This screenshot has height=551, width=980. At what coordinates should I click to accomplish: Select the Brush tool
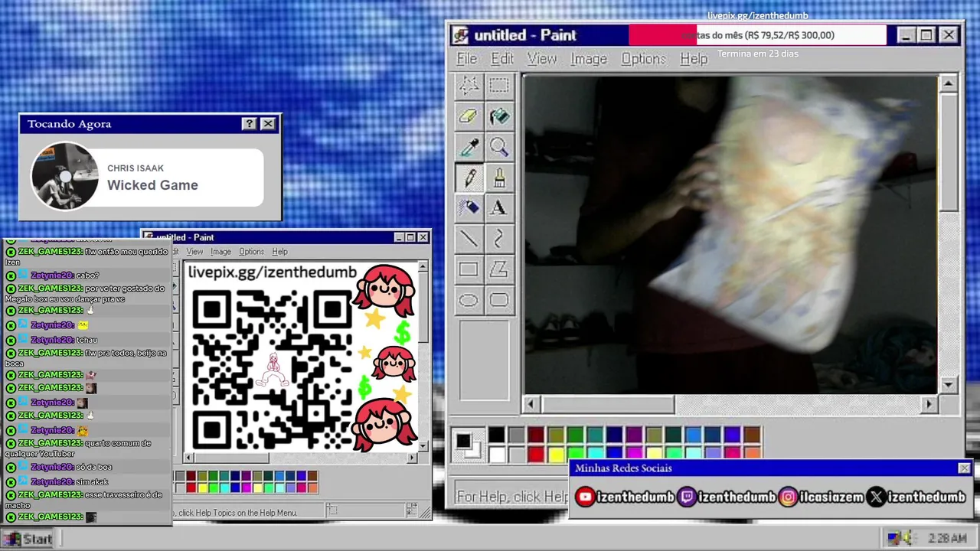[499, 178]
